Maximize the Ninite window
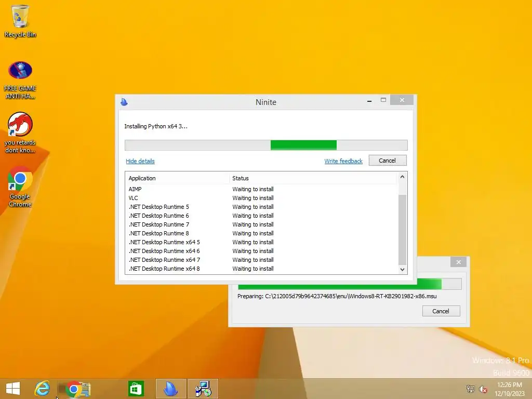Screen dimensions: 532x399 383,100
